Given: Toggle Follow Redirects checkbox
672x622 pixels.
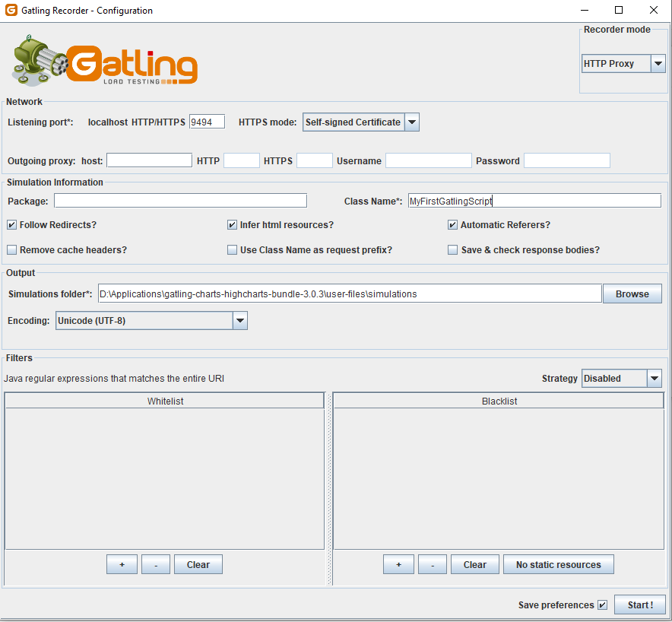Looking at the screenshot, I should click(x=11, y=224).
